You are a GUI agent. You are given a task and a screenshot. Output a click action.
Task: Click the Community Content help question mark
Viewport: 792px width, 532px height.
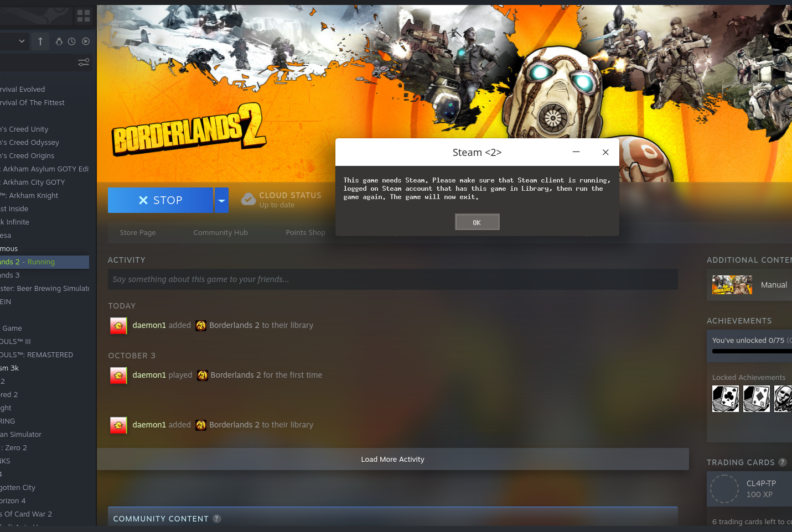[217, 519]
